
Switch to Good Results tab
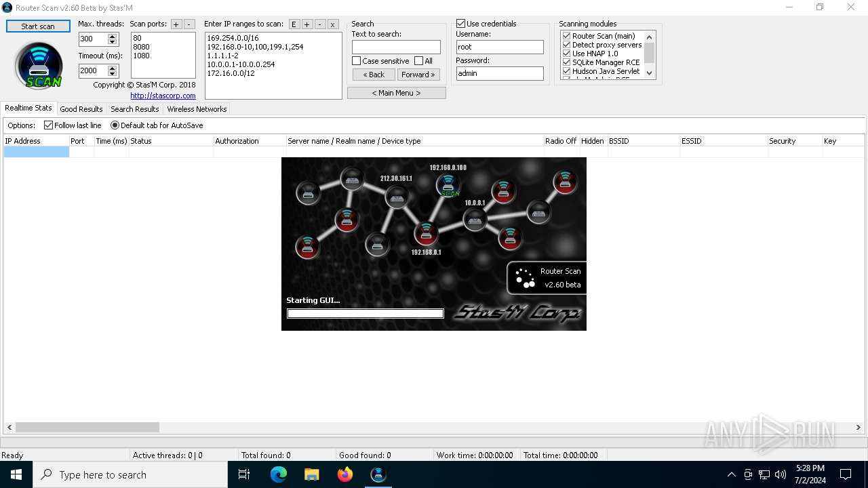pos(81,109)
